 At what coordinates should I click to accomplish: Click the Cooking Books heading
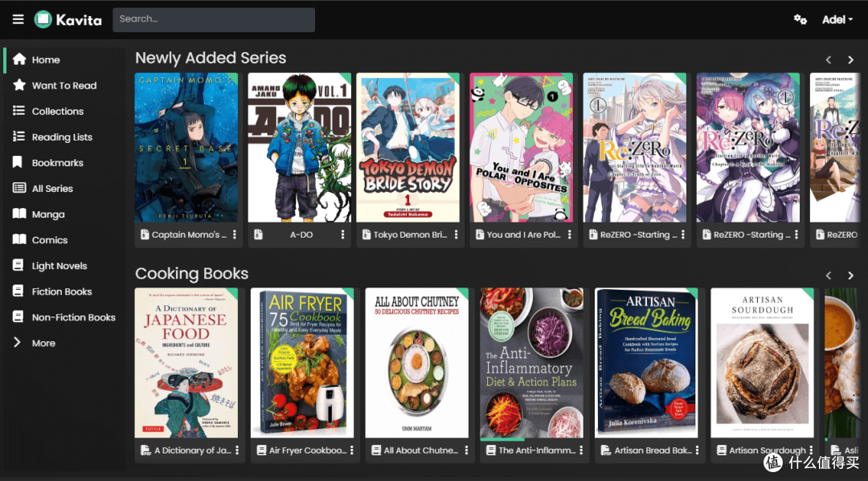191,273
